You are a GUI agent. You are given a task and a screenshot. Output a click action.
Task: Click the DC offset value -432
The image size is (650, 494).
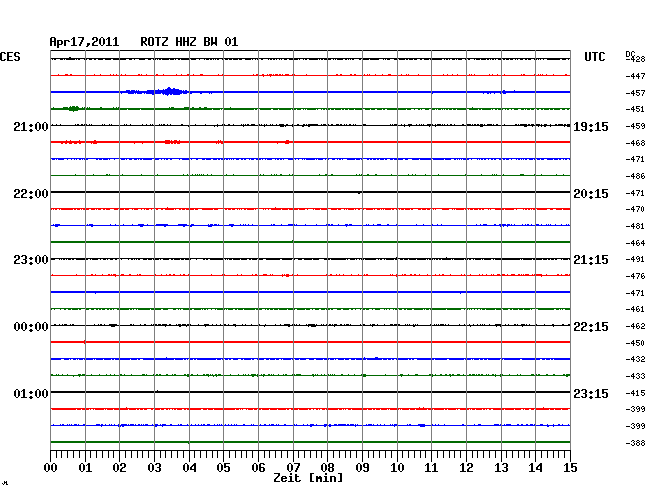click(x=635, y=359)
